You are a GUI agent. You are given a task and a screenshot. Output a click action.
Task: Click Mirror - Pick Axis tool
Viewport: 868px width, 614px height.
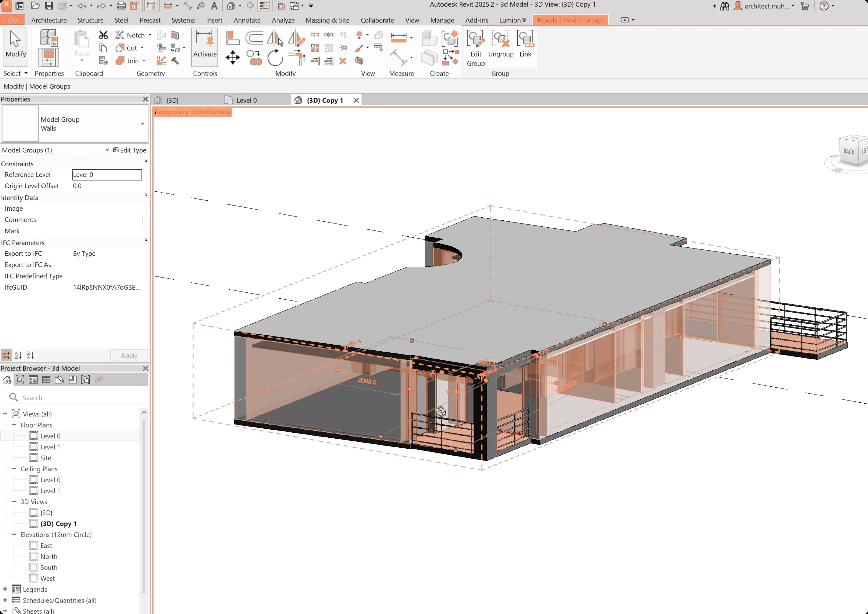click(x=275, y=38)
